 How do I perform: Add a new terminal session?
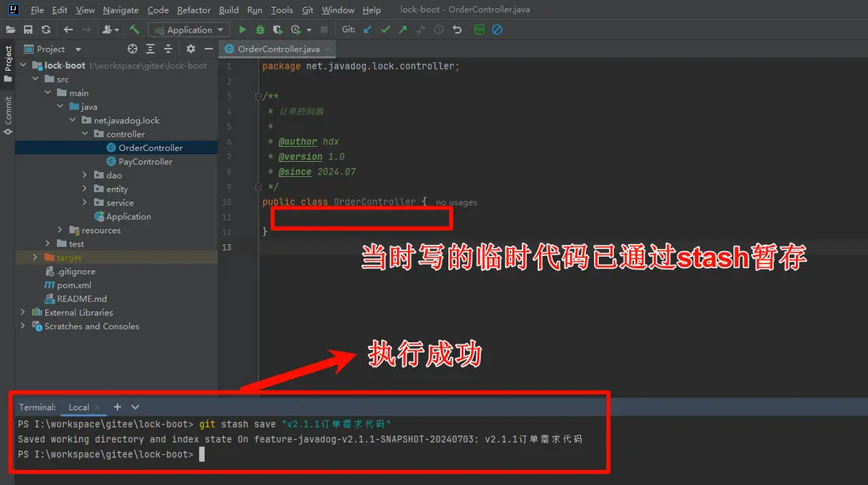tap(117, 407)
